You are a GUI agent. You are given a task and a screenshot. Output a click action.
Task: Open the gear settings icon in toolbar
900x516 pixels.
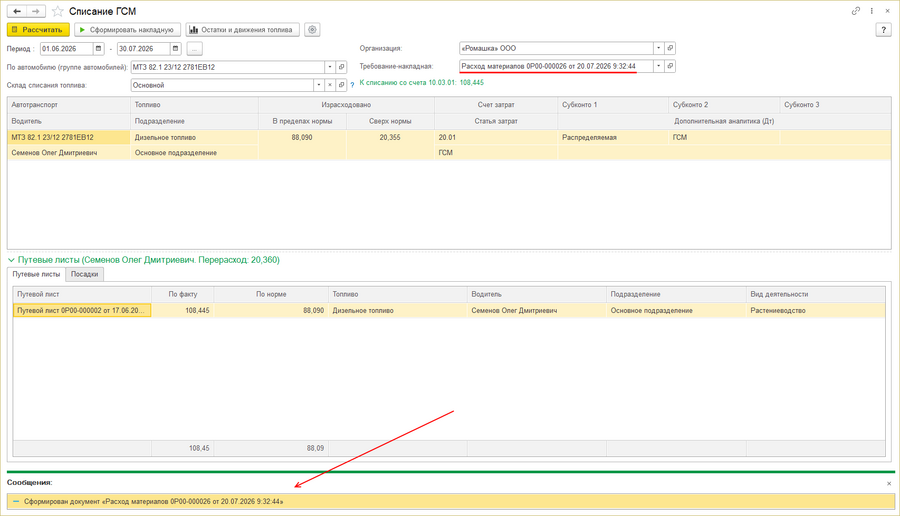312,30
